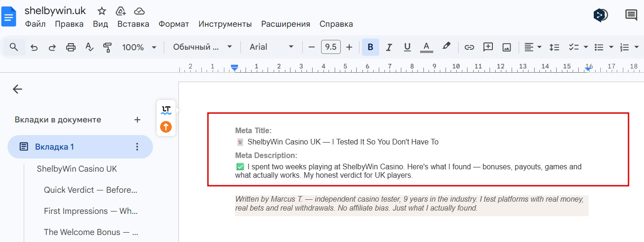Jump to ShelbyWin Casino UK heading
Screen dimensions: 644x242
[77, 169]
